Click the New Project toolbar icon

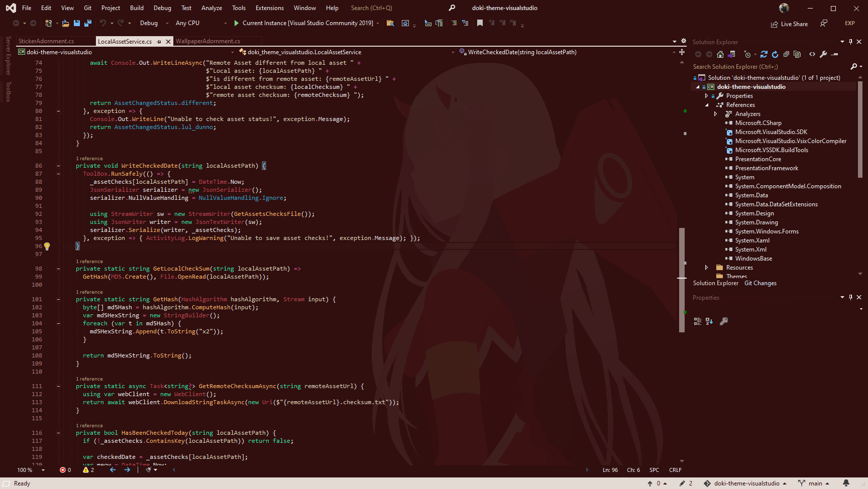click(x=49, y=23)
